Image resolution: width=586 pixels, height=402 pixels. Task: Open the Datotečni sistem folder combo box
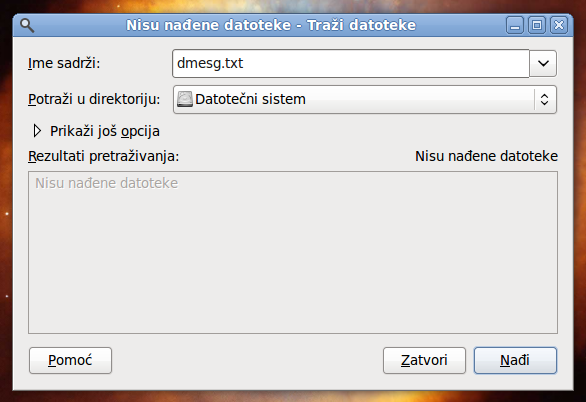(x=365, y=99)
